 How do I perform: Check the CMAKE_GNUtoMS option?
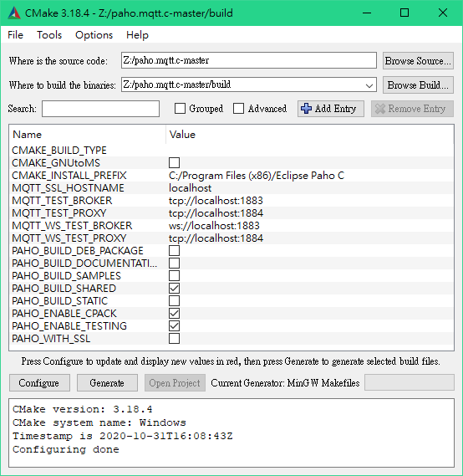[174, 163]
